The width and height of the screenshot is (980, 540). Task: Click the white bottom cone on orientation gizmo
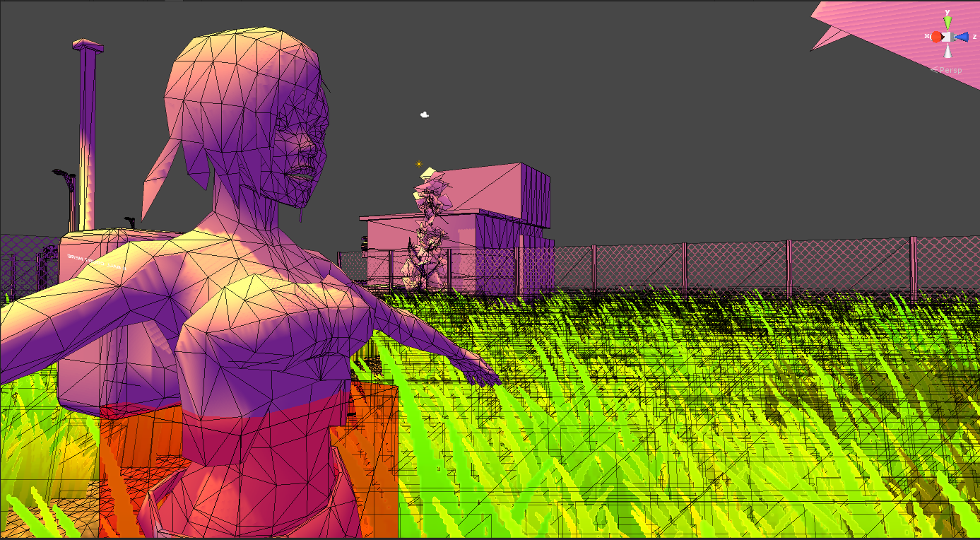947,51
